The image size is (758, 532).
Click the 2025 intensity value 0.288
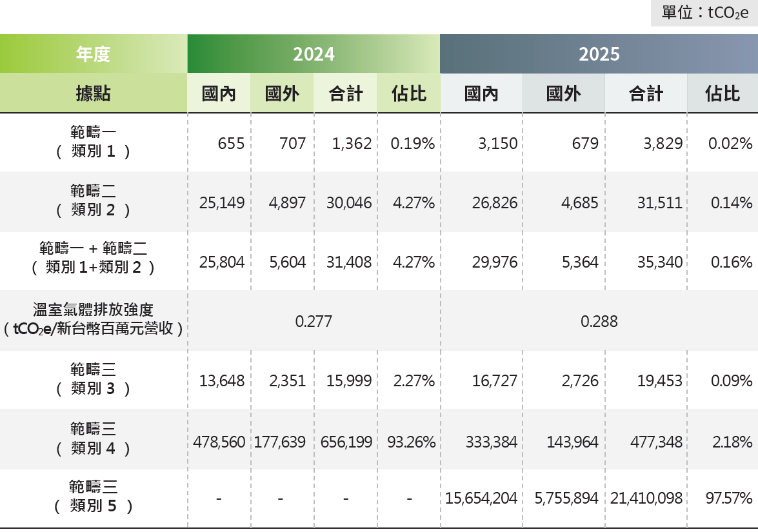(x=599, y=321)
